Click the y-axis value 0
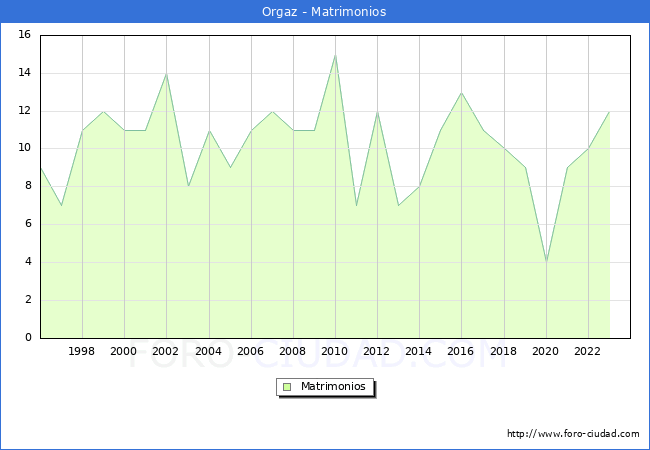The height and width of the screenshot is (450, 650). click(x=28, y=337)
